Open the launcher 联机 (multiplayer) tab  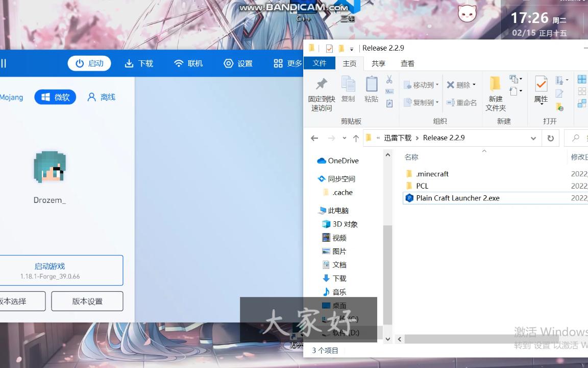click(x=188, y=63)
